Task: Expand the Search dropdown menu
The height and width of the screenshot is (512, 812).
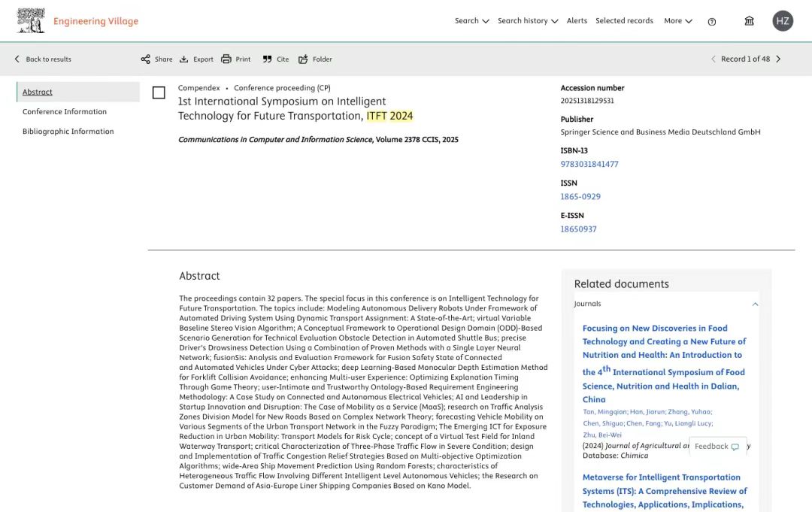Action: [471, 21]
